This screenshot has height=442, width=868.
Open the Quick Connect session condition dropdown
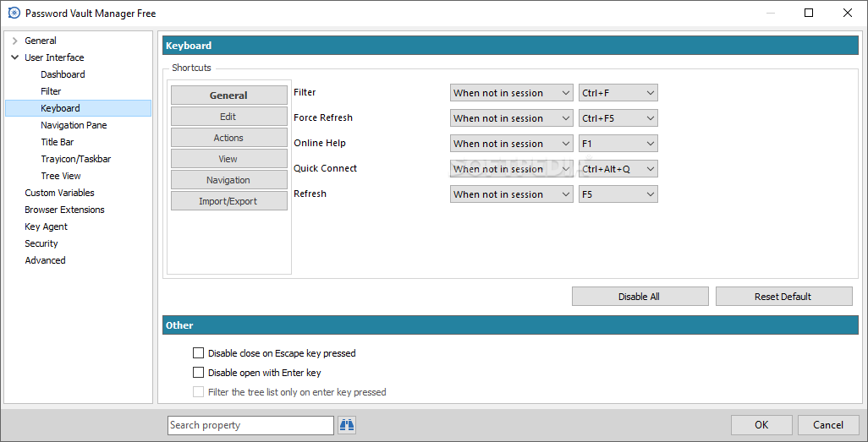pos(512,169)
